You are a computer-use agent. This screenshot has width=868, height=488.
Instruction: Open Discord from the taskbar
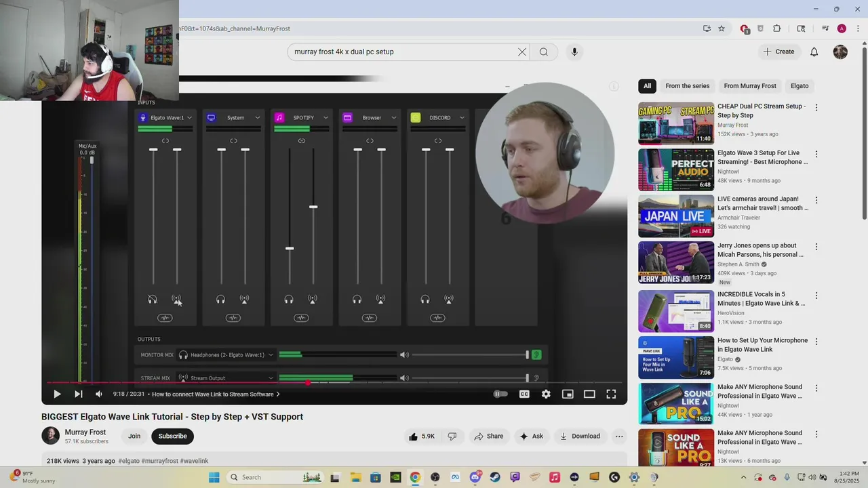click(x=475, y=477)
